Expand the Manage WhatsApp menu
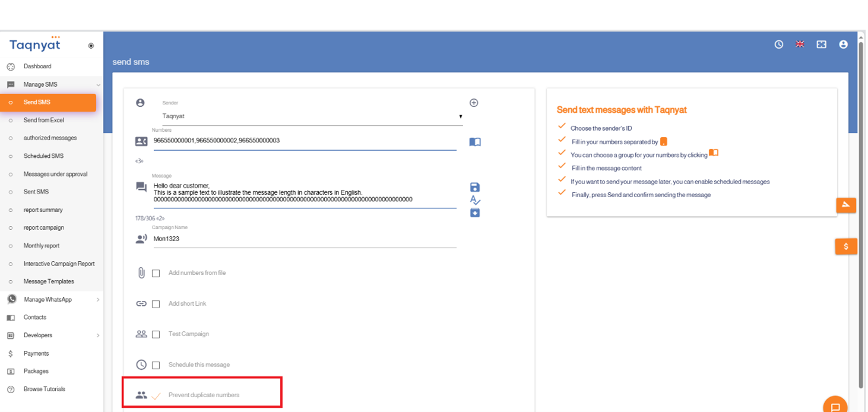 pyautogui.click(x=51, y=299)
